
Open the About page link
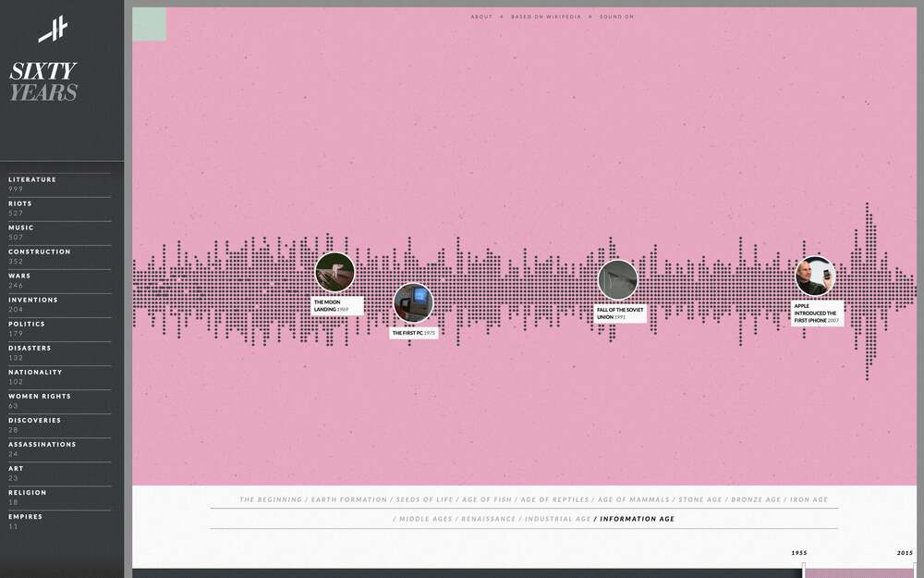point(481,17)
